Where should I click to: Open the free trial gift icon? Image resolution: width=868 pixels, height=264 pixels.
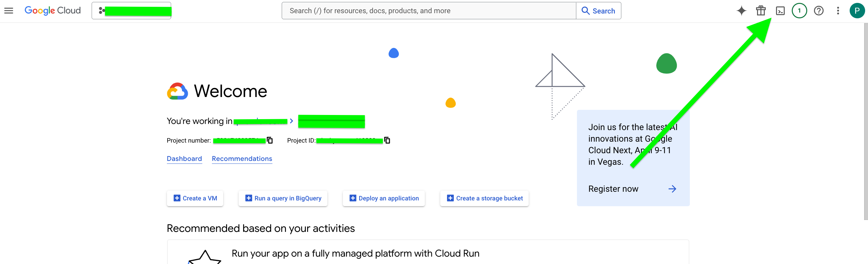[x=761, y=11]
